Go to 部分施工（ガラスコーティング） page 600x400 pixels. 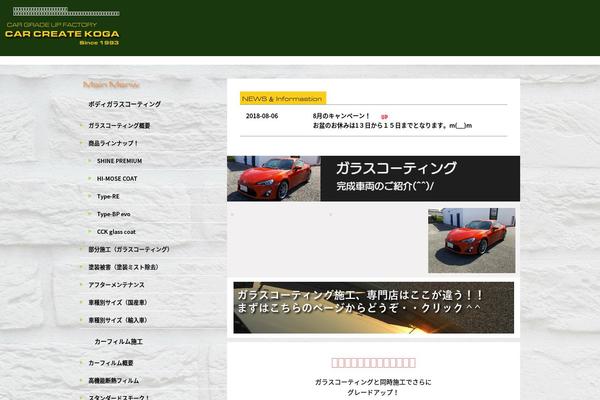[129, 250]
